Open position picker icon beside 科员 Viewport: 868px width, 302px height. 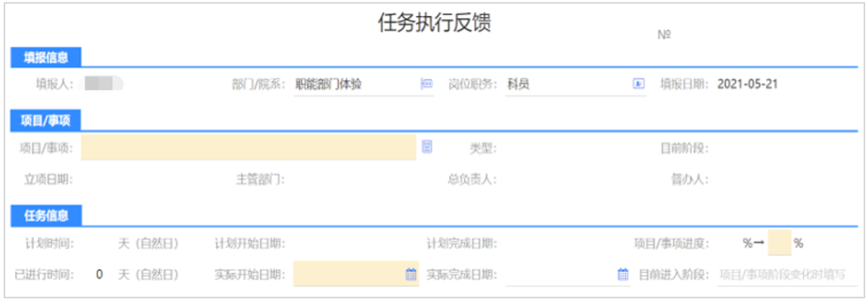tap(638, 84)
